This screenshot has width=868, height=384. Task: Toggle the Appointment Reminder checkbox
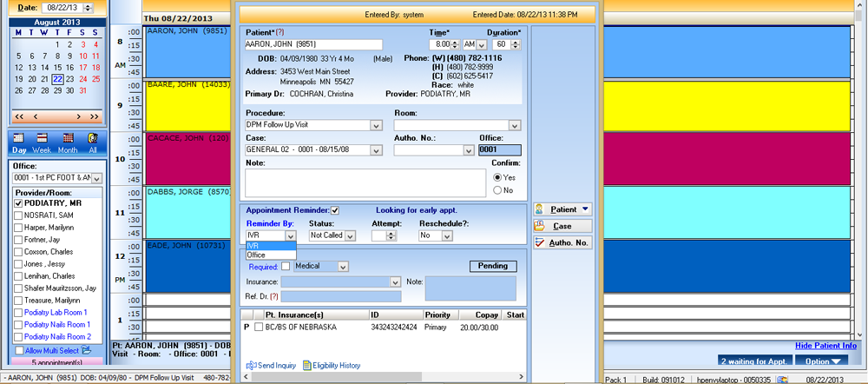(x=334, y=210)
